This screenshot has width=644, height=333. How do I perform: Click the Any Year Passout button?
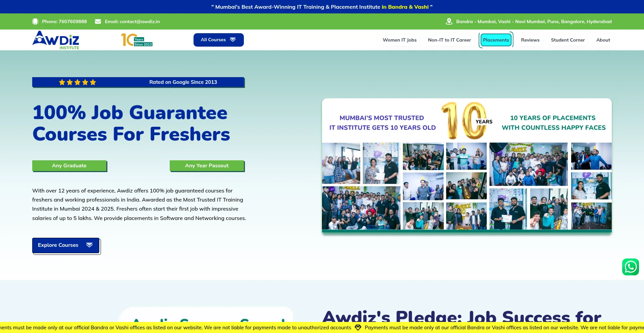pos(207,166)
